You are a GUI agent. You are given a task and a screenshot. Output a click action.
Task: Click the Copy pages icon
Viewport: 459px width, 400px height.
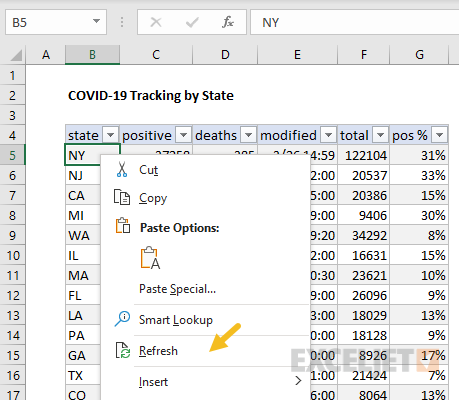[122, 197]
